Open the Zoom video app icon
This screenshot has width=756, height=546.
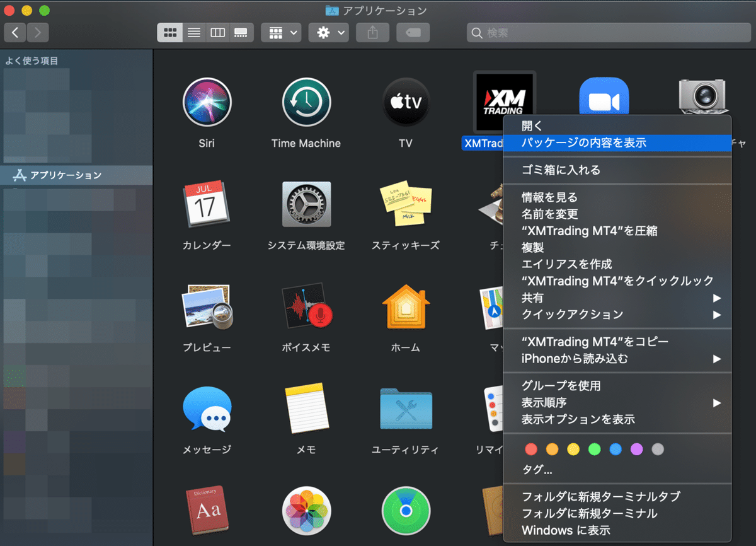(604, 95)
